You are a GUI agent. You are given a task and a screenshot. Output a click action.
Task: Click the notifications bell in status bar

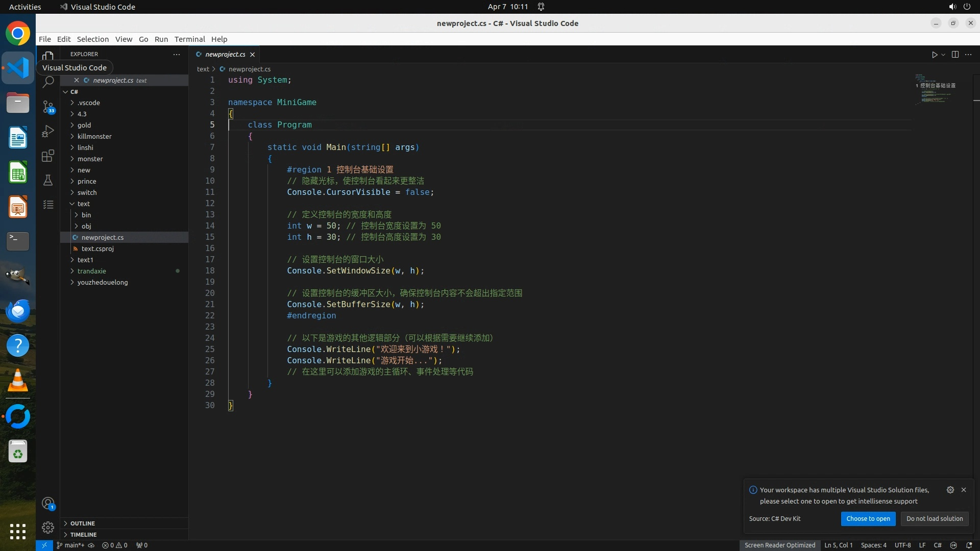pyautogui.click(x=969, y=545)
